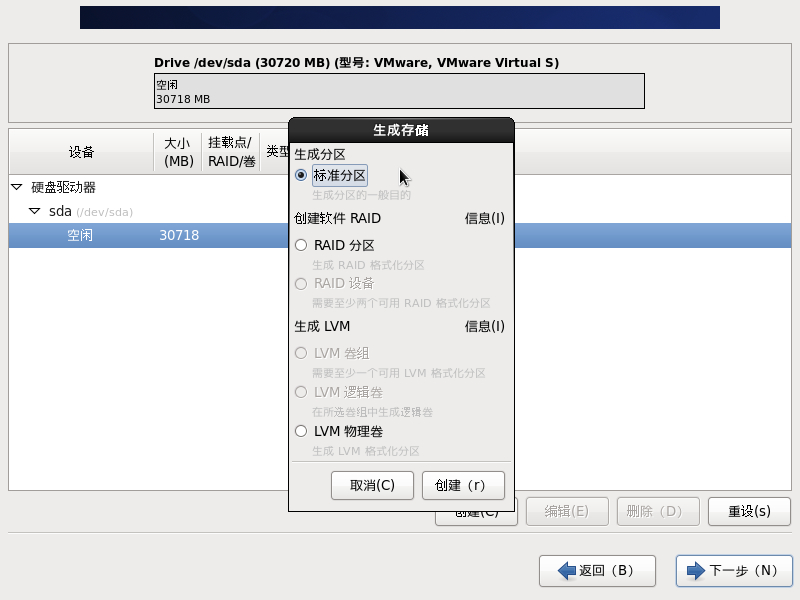Click the sda (/dev/sda) tree label

click(x=91, y=211)
